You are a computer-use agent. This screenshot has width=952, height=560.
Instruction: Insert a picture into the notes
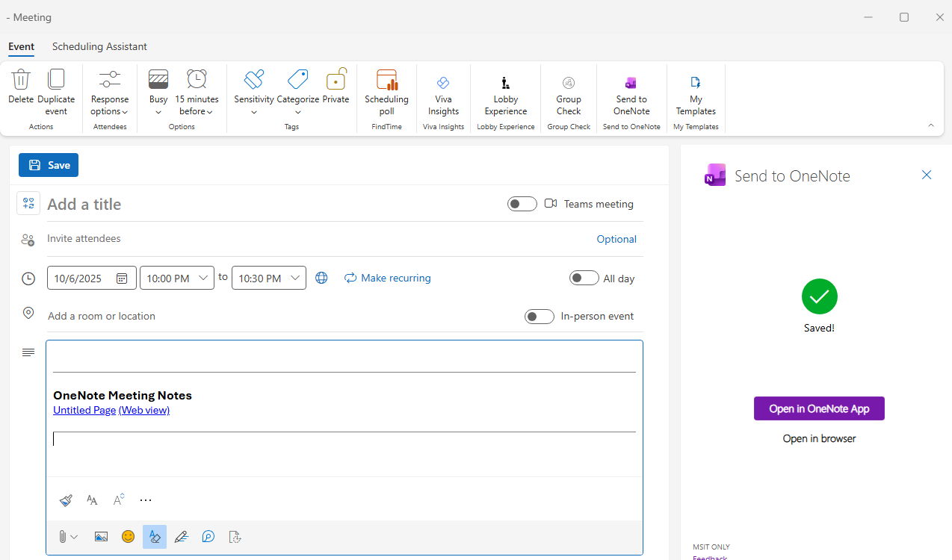coord(101,536)
